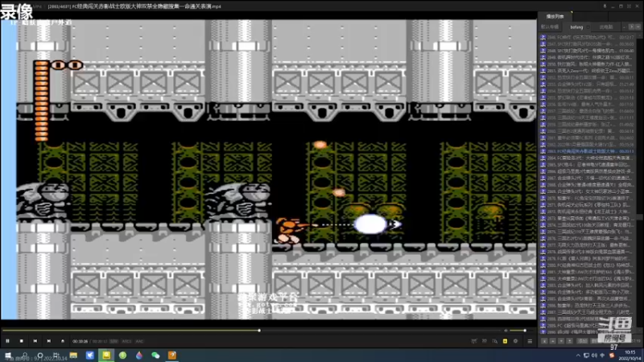Click the AAC audio codec label
644x362 pixels.
(139, 341)
